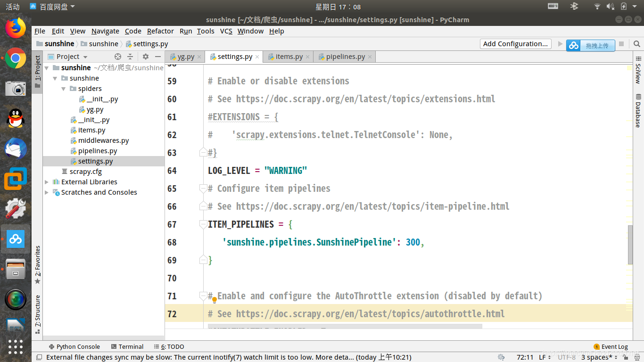Collapse the spiders folder
Image resolution: width=644 pixels, height=362 pixels.
pyautogui.click(x=64, y=89)
